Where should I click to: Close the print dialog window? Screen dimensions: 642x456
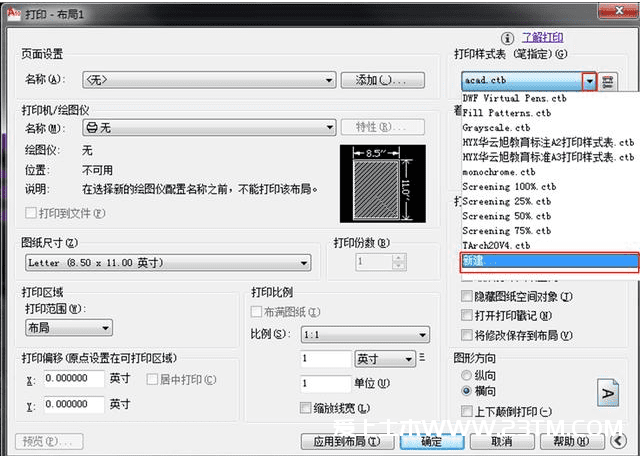pos(618,11)
